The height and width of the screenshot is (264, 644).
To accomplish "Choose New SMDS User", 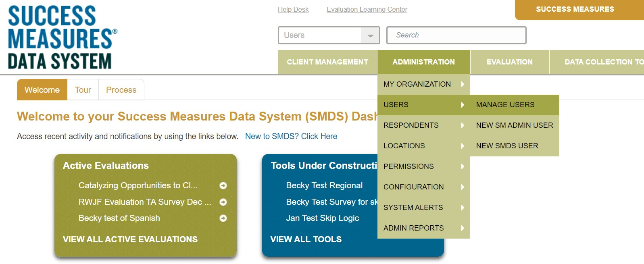I will point(515,146).
